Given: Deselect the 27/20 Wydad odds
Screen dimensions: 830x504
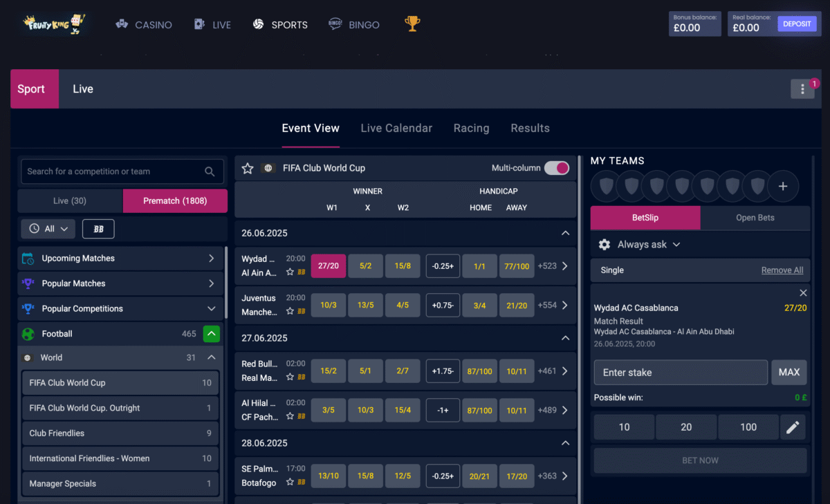Looking at the screenshot, I should pos(329,265).
